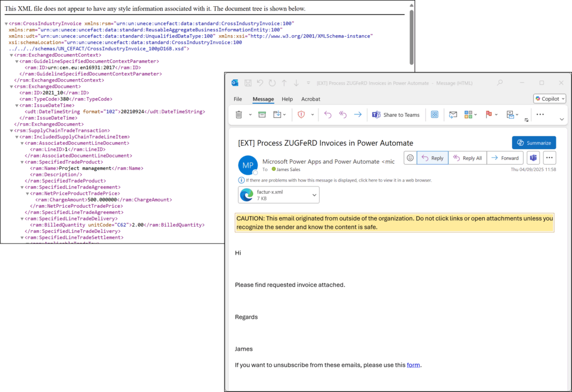Click the Categorize colored squares icon

468,115
